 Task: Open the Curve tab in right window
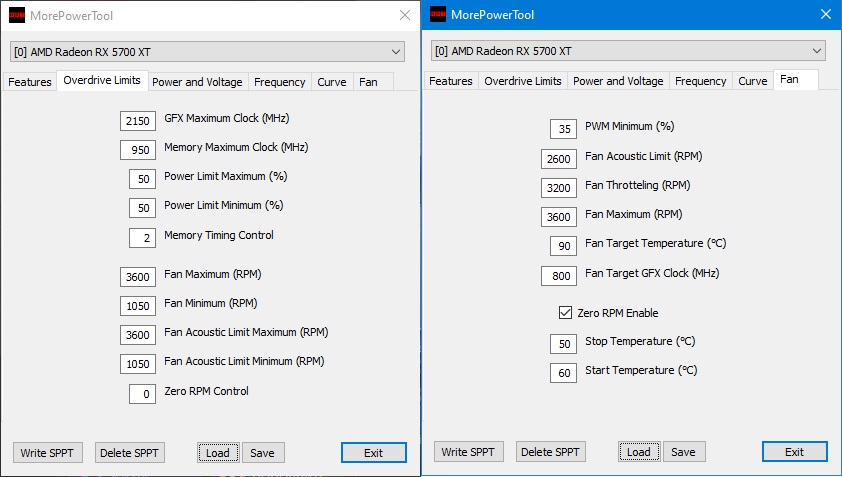[753, 81]
